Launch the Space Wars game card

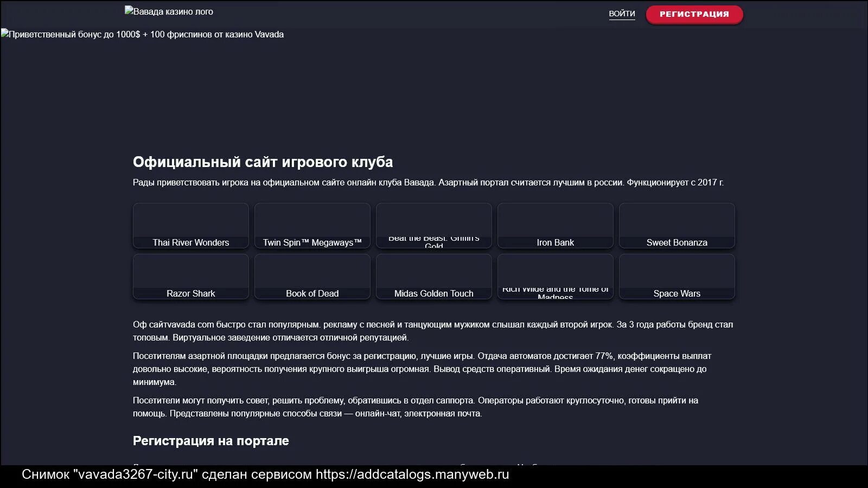coord(677,277)
